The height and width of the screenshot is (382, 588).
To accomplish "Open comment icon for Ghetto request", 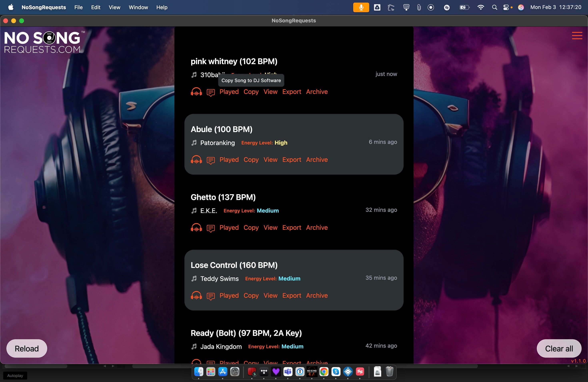I will coord(210,228).
